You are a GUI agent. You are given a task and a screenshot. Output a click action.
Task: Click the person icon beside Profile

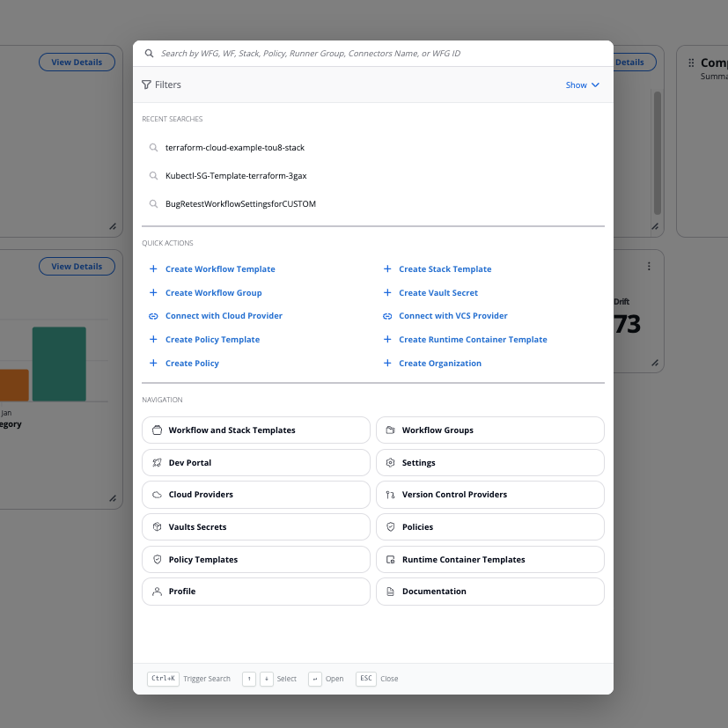(x=158, y=591)
